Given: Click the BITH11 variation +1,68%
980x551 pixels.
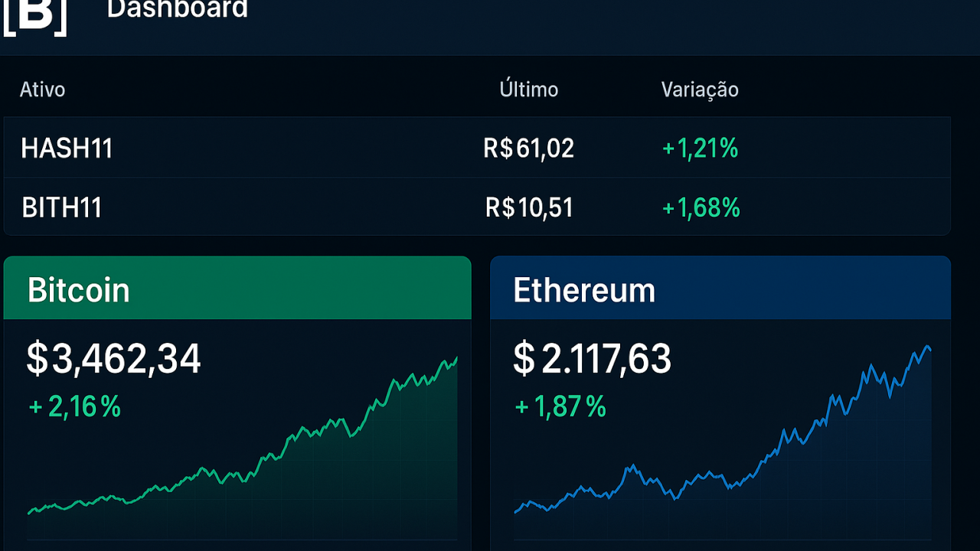Looking at the screenshot, I should [701, 207].
